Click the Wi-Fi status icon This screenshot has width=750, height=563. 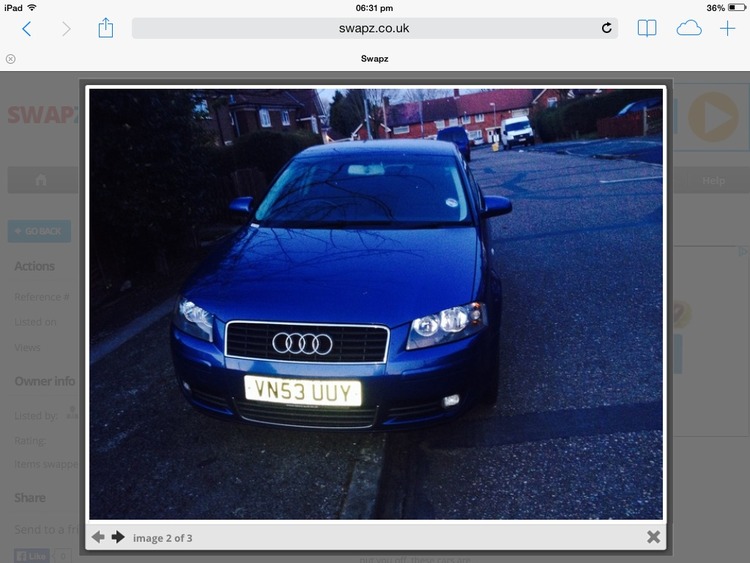point(32,7)
